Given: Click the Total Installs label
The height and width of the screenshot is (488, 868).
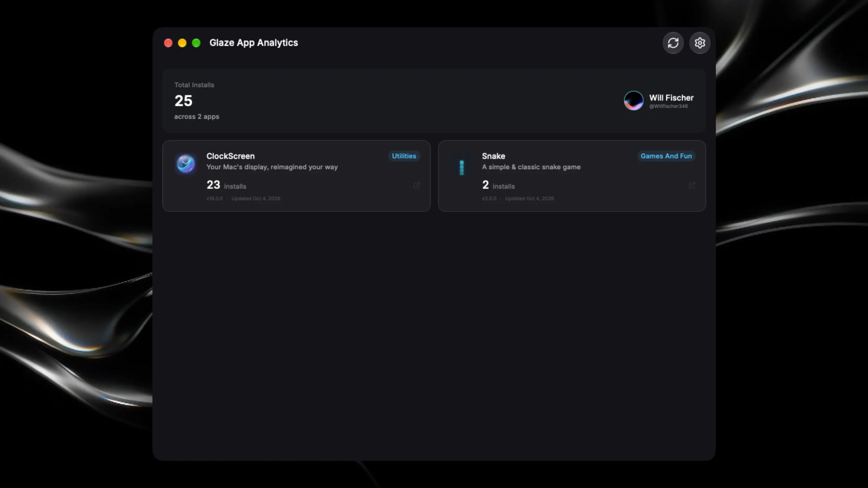Looking at the screenshot, I should point(194,85).
